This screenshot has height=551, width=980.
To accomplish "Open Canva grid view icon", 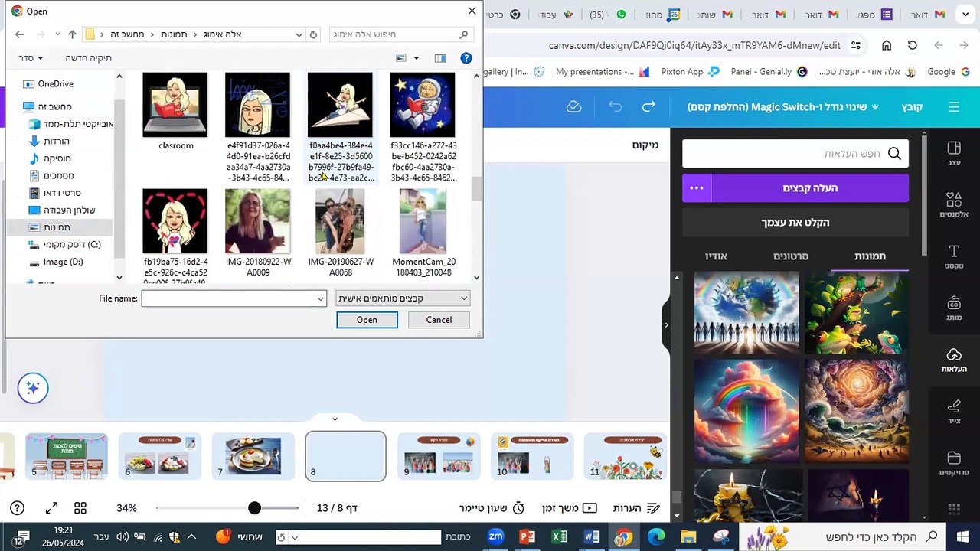I will (x=80, y=508).
